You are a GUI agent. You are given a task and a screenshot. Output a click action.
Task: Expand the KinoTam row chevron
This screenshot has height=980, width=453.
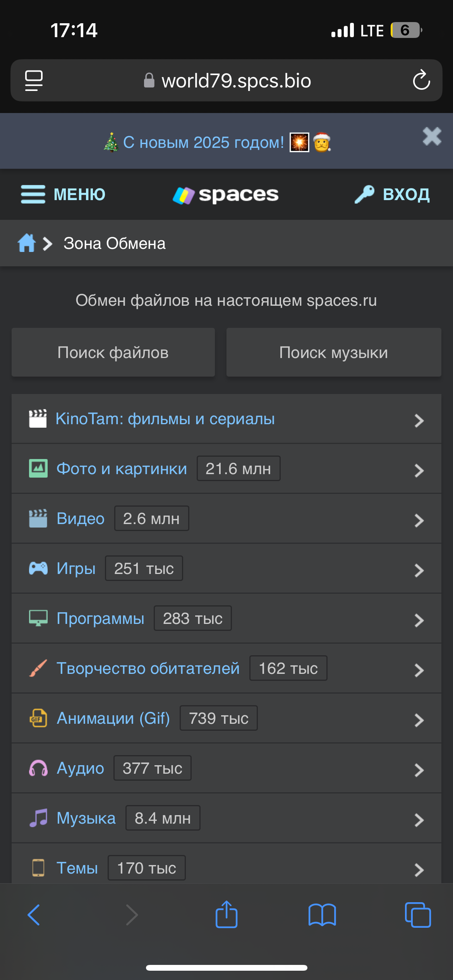tap(419, 420)
